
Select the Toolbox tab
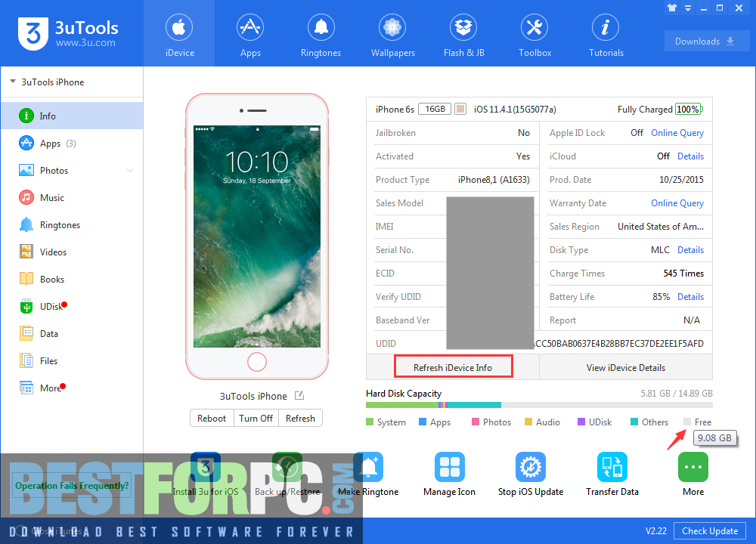[534, 34]
